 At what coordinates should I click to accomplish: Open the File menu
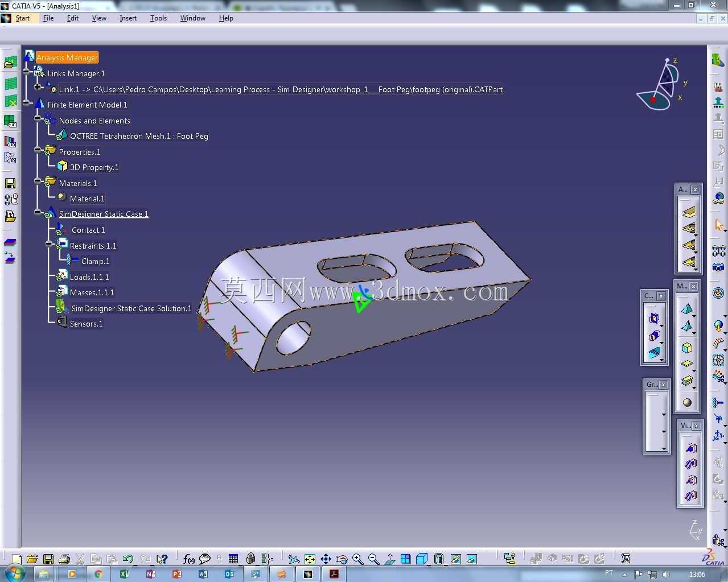coord(48,18)
